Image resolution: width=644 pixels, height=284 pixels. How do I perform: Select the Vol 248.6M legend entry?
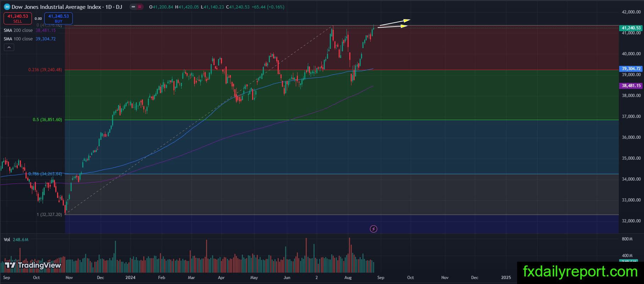coord(16,240)
